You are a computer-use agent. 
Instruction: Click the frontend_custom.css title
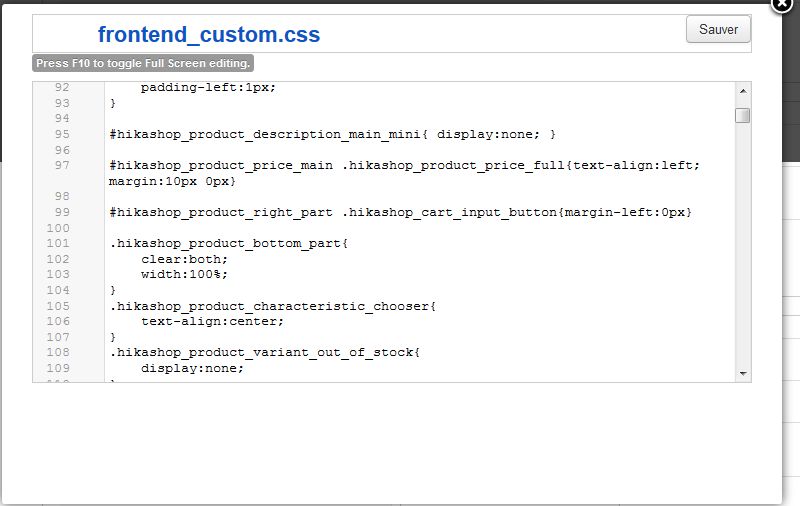coord(209,35)
